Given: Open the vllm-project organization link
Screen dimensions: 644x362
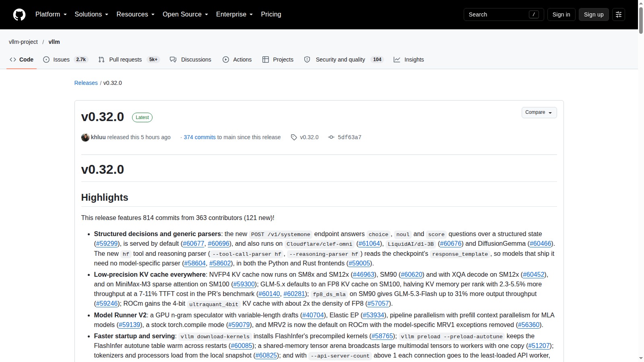Looking at the screenshot, I should click(23, 42).
